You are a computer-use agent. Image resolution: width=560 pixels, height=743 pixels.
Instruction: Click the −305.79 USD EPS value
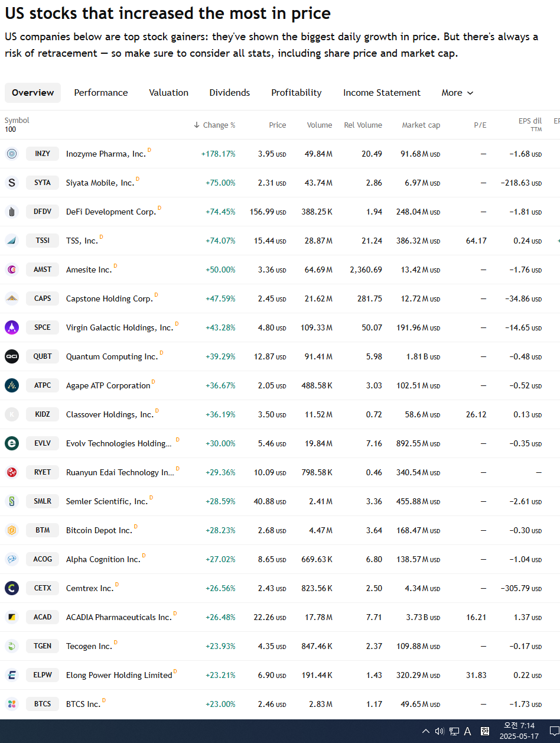pos(520,588)
